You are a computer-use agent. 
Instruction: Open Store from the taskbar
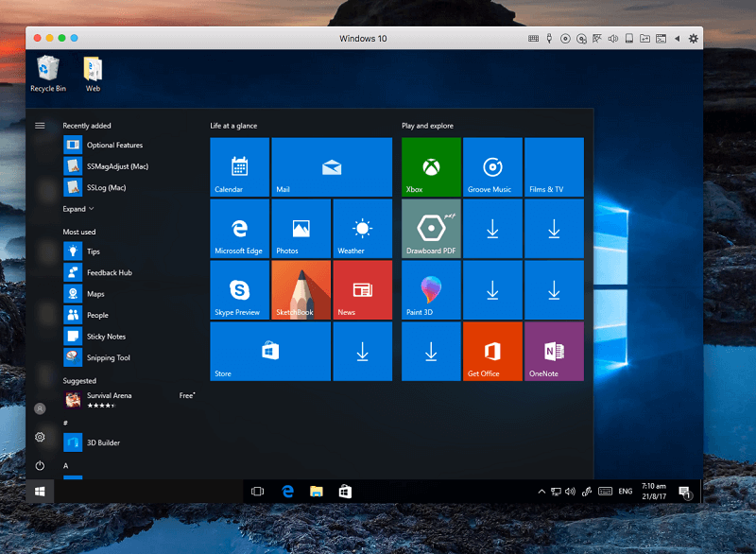click(x=345, y=492)
